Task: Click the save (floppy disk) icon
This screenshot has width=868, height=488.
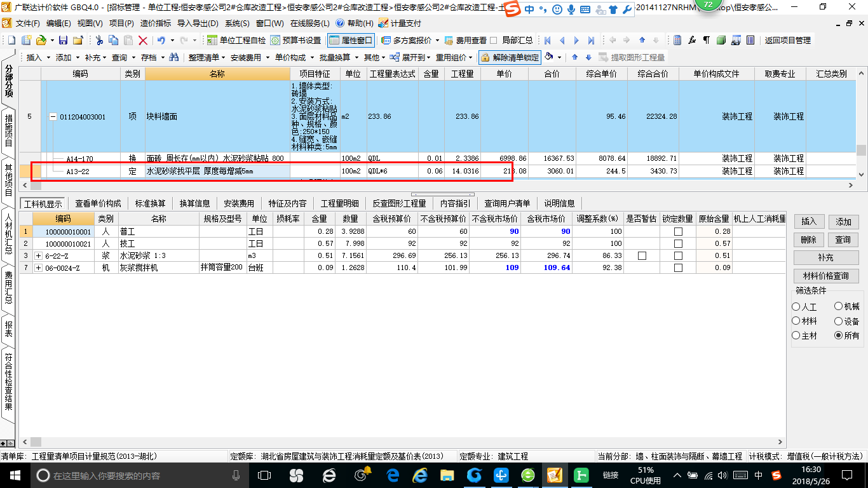Action: click(x=63, y=40)
